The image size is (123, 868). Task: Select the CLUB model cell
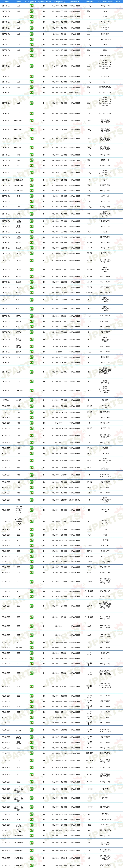click(19, 400)
